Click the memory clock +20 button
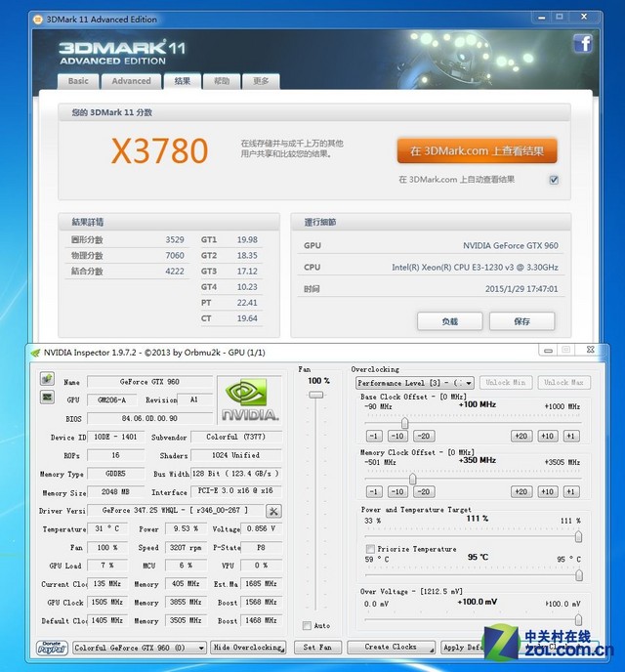The image size is (625, 672). 521,491
